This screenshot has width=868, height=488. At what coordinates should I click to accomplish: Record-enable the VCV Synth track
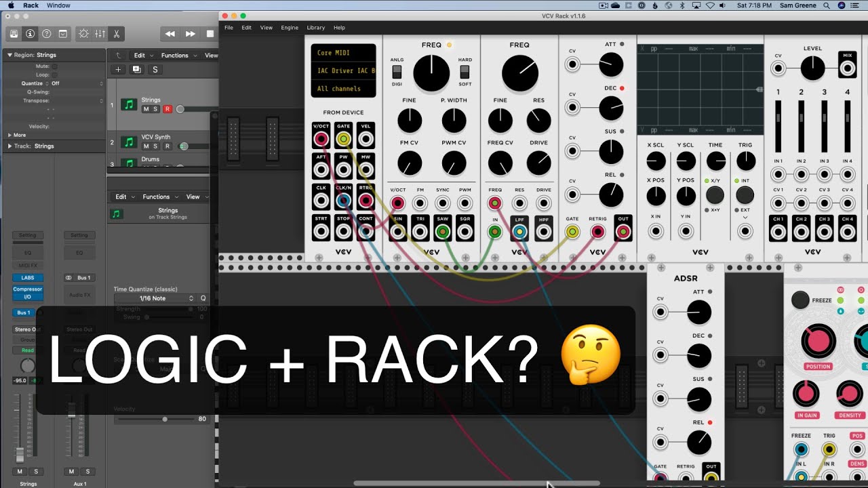167,146
